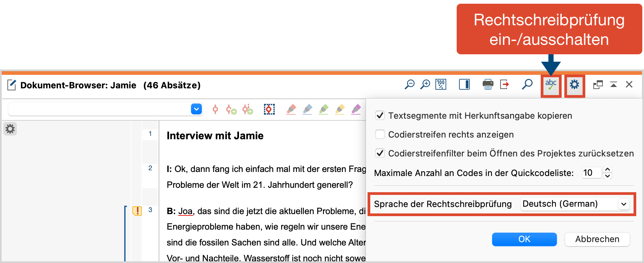644x263 pixels.
Task: Code with new code icon
Action: tap(231, 109)
